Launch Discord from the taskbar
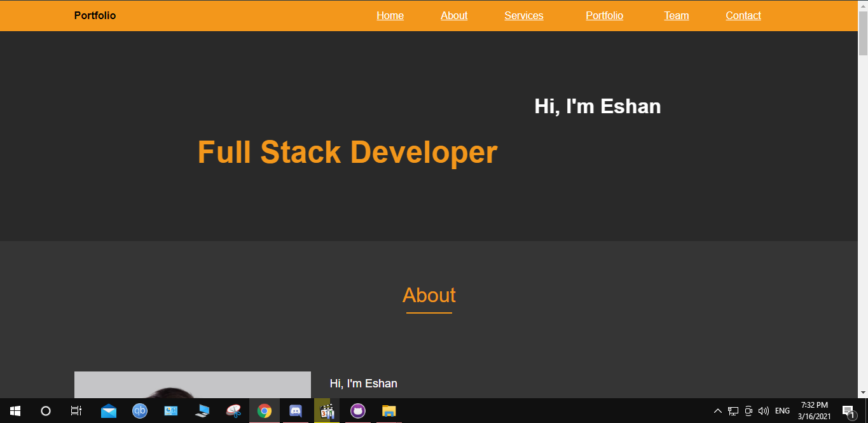 (296, 411)
